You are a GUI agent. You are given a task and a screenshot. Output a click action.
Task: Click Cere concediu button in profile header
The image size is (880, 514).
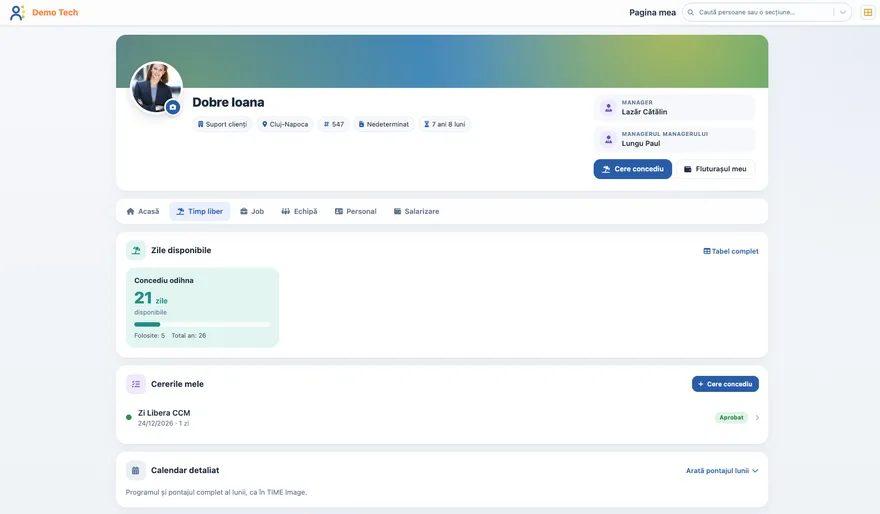tap(632, 169)
